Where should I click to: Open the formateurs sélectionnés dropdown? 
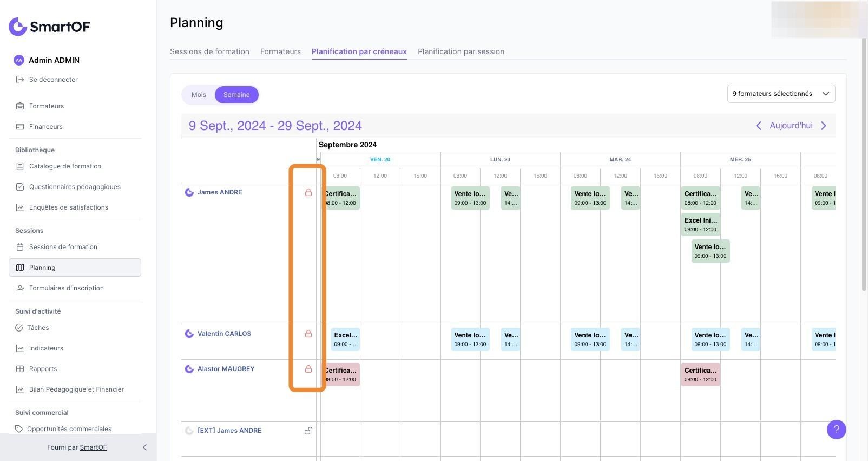tap(781, 94)
